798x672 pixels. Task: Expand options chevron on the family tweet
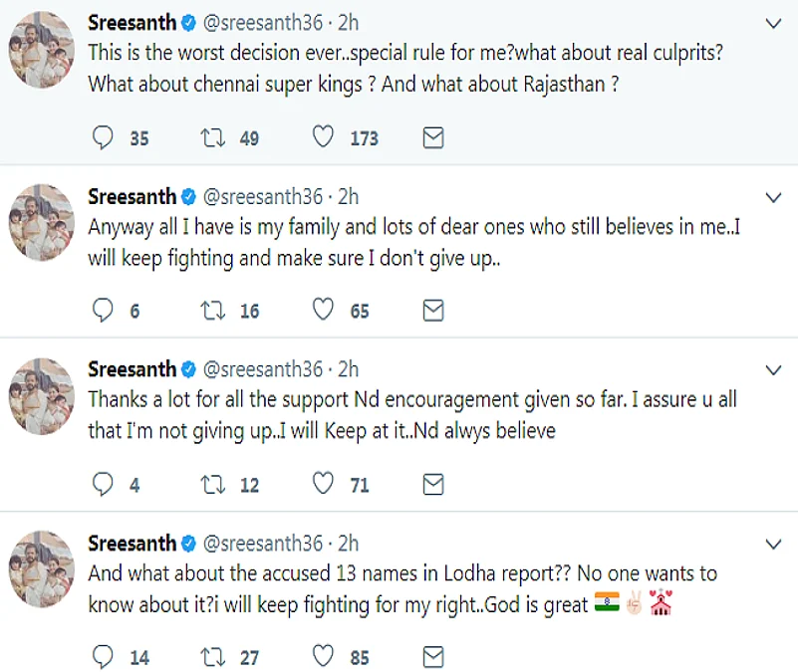(773, 196)
